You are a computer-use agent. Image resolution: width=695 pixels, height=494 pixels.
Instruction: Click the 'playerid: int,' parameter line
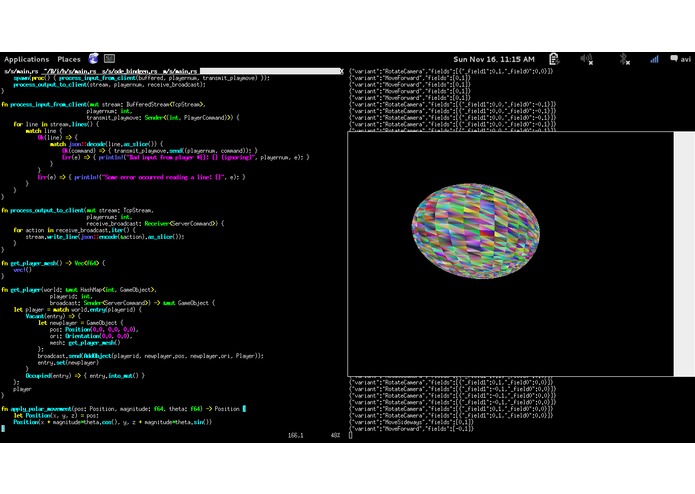pos(71,296)
